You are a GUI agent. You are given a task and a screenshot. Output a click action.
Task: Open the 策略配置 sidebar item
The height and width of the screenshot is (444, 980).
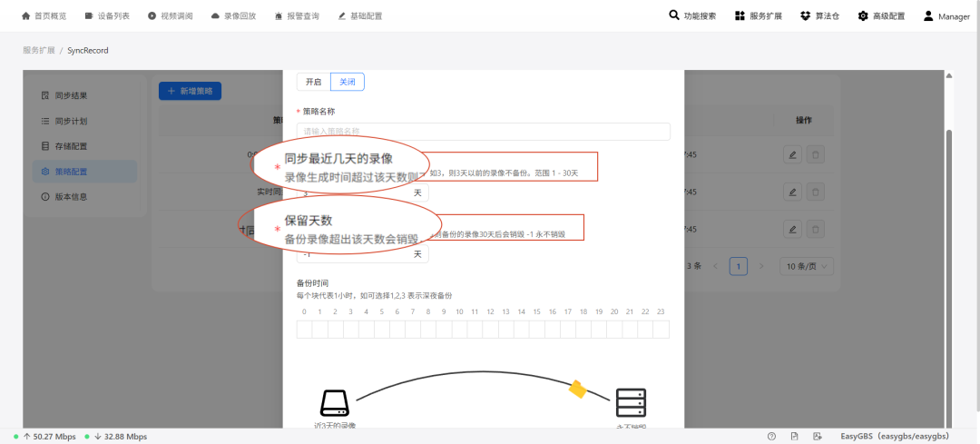click(x=84, y=172)
